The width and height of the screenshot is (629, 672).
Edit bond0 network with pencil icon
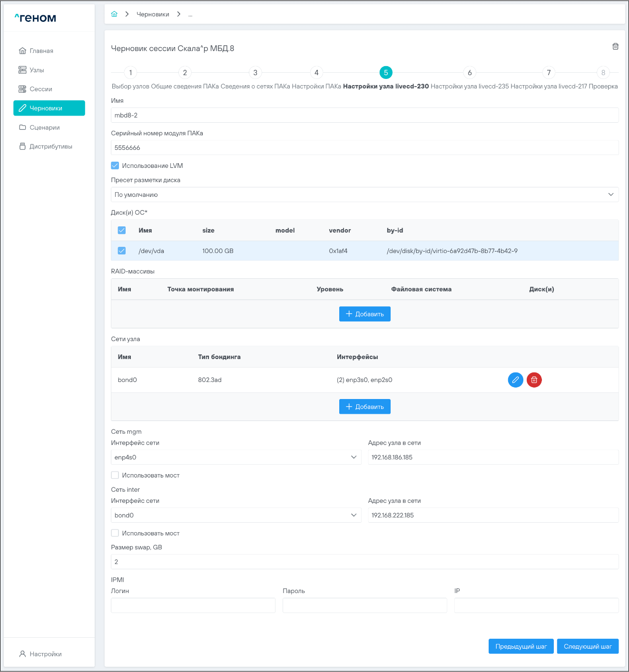pos(515,380)
